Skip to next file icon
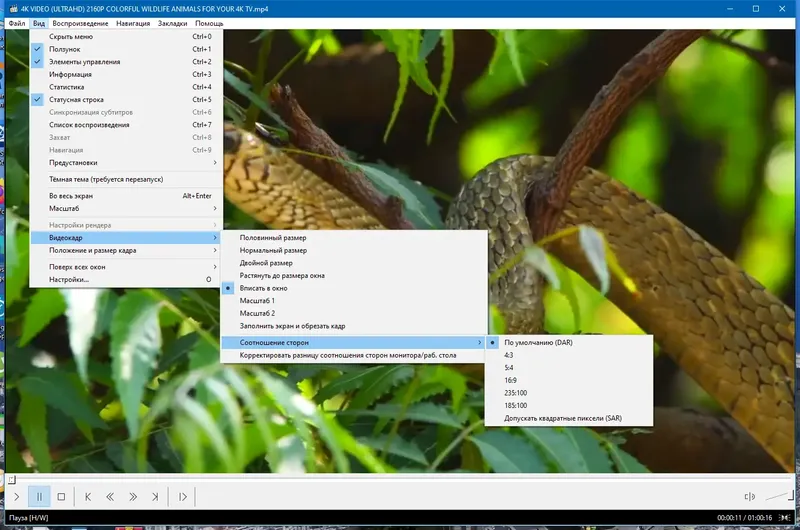800x530 pixels. pyautogui.click(x=155, y=496)
